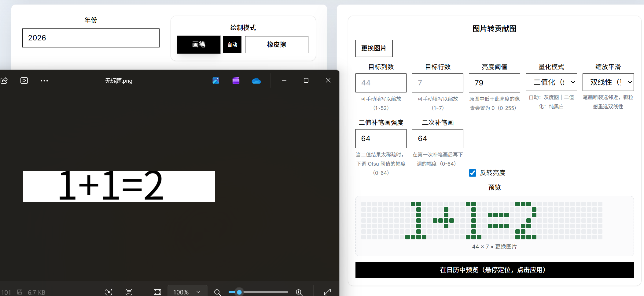Click the text recognition icon in Photos
Viewport: 644px width, 296px height.
pyautogui.click(x=129, y=292)
